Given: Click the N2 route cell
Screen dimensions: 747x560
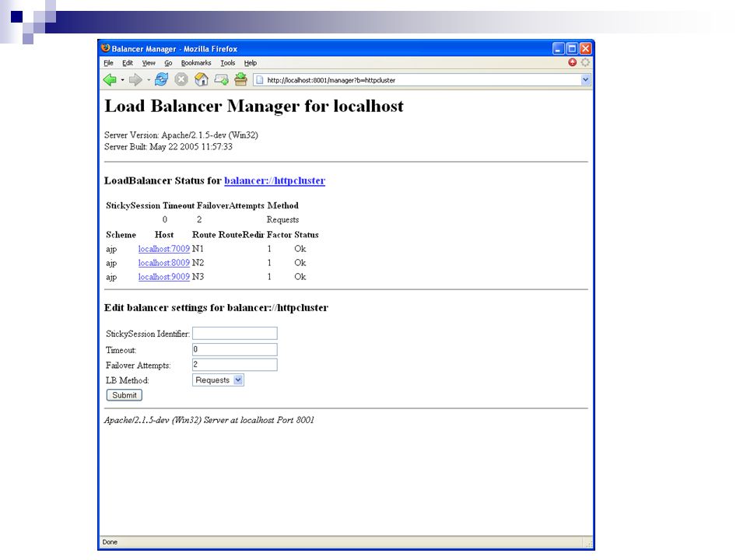Looking at the screenshot, I should (x=198, y=262).
